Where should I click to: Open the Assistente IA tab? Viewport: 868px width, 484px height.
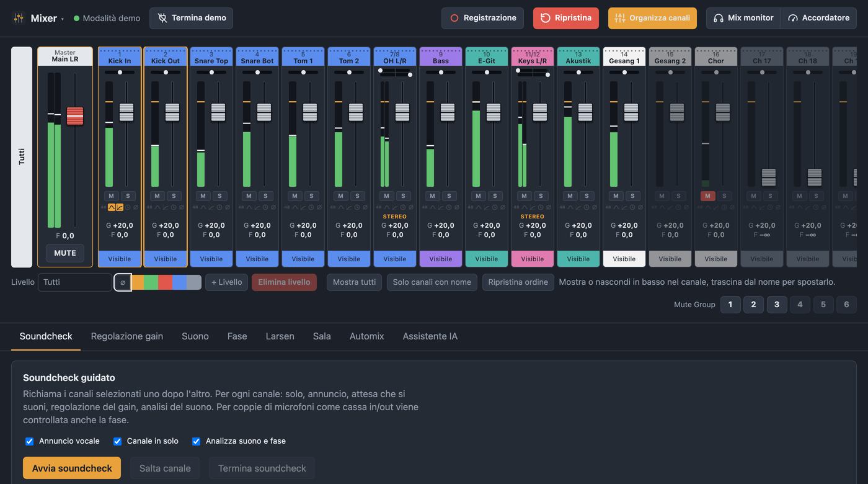pyautogui.click(x=430, y=336)
